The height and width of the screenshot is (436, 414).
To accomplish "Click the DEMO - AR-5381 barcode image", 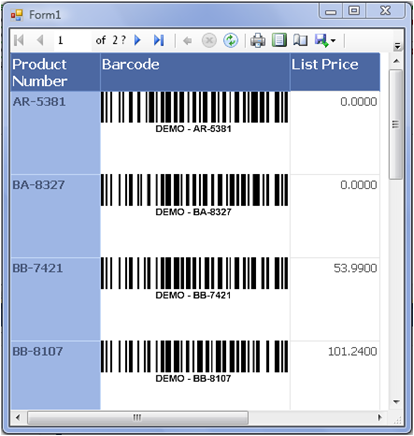I will (194, 112).
